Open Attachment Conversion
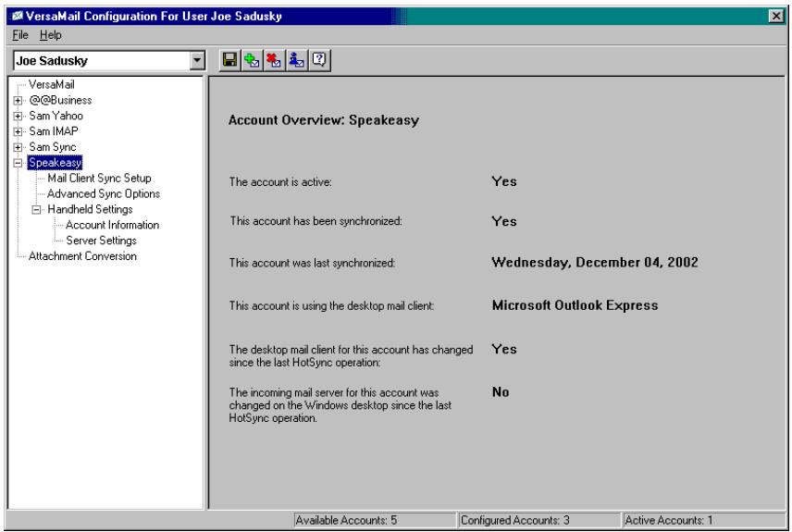This screenshot has height=532, width=792. coord(82,256)
